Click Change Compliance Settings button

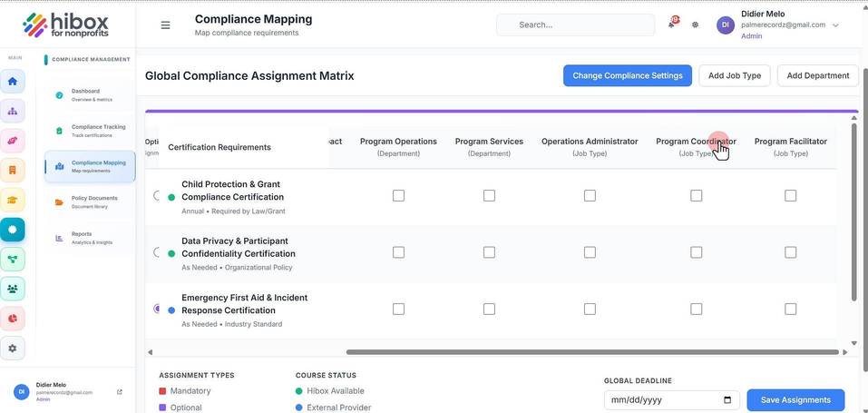[x=628, y=75]
